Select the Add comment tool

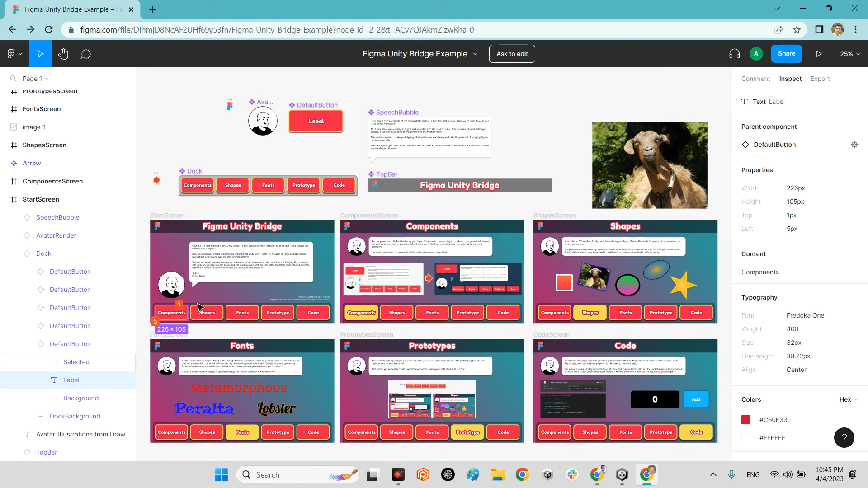[x=86, y=54]
